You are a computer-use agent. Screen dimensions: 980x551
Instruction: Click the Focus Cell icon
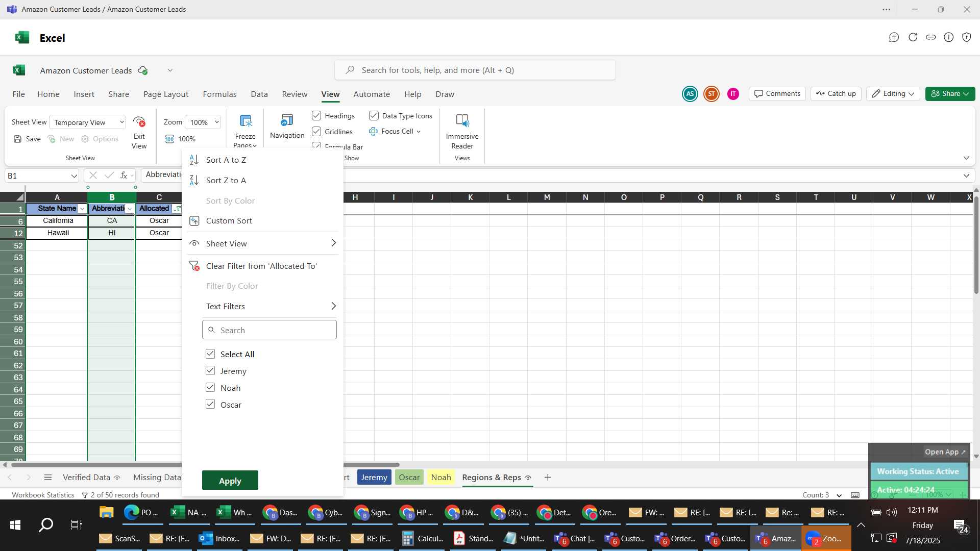[373, 131]
